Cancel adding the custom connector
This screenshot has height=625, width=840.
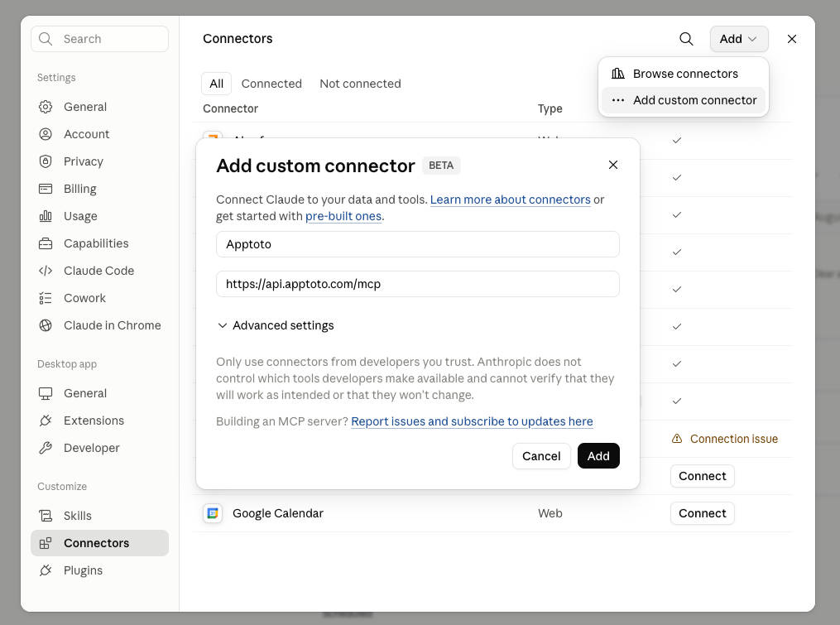[541, 456]
